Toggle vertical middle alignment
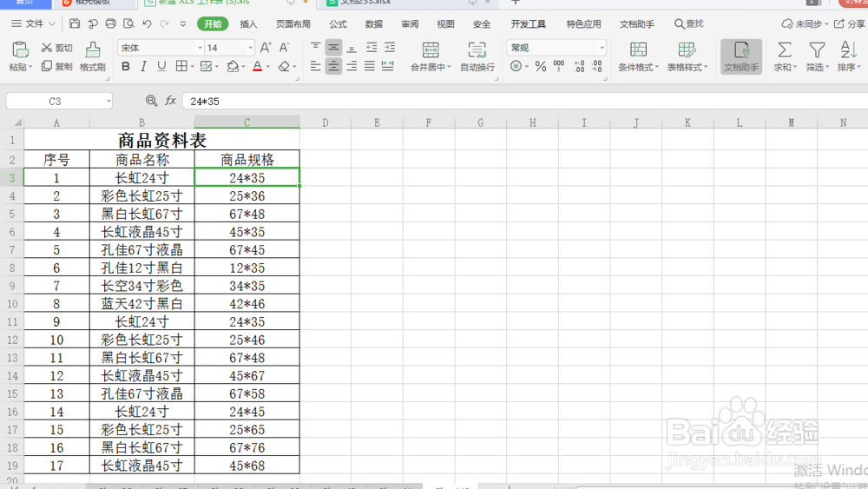 333,48
